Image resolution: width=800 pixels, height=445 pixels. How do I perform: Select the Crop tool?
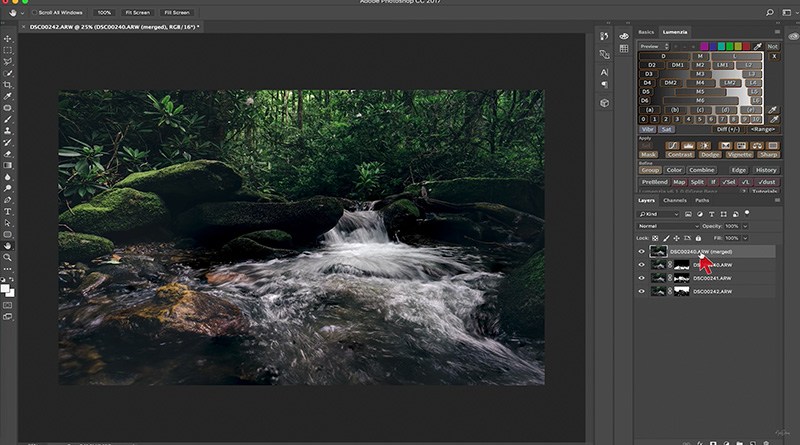[x=8, y=84]
